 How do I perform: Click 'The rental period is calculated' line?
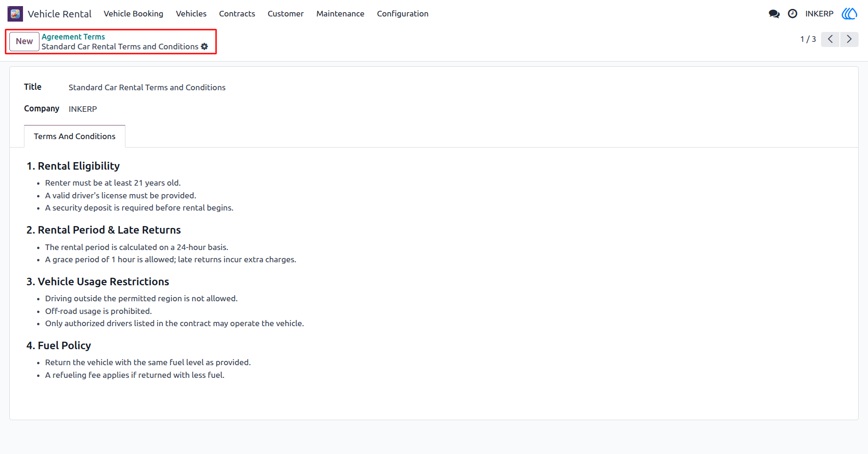point(137,247)
